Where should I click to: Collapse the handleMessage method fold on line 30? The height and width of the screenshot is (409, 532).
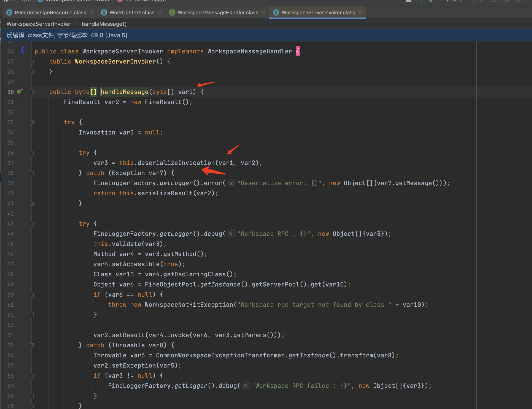point(32,92)
